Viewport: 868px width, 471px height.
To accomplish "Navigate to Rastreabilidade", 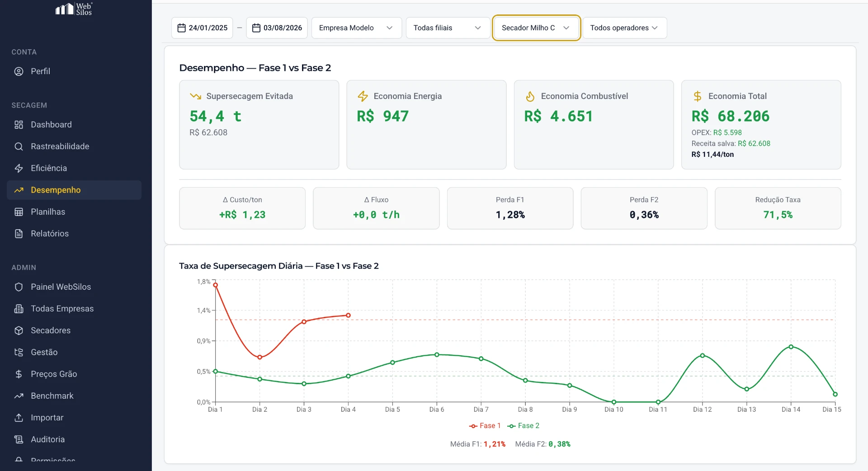I will pos(74,146).
